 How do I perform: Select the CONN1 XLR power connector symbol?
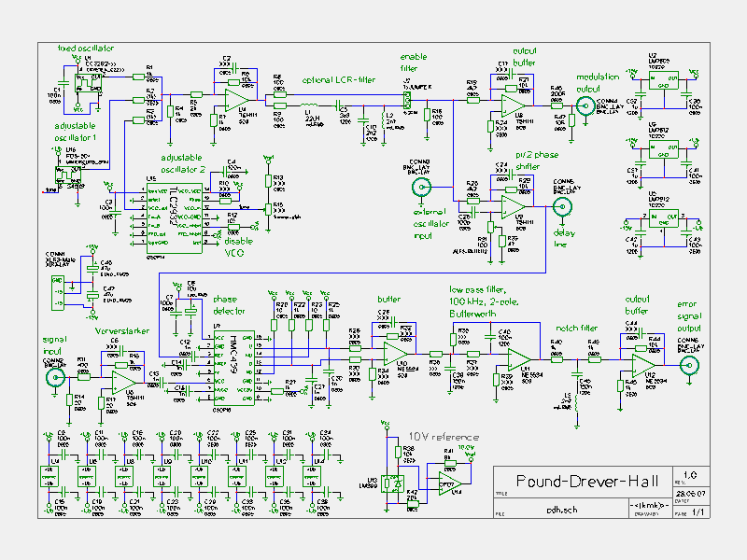pos(57,292)
